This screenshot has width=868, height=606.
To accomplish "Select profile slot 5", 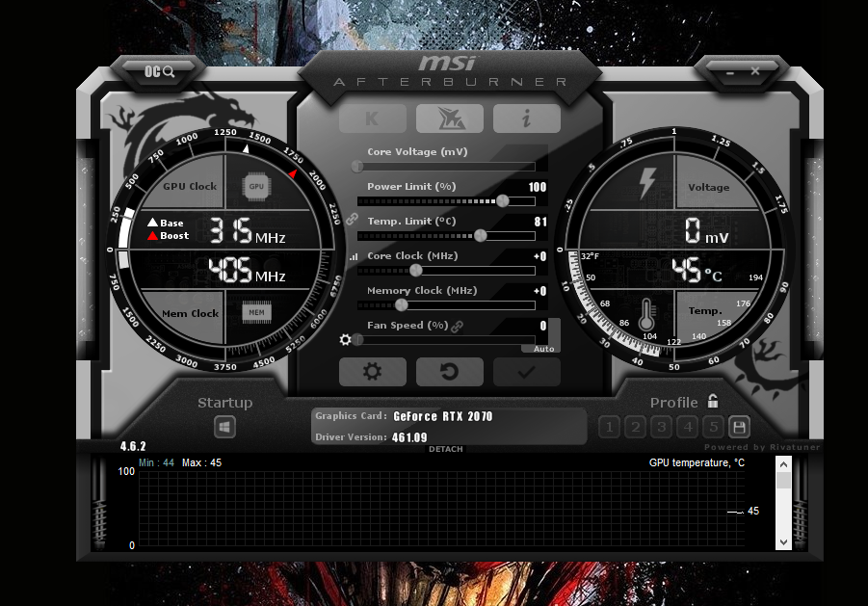I will (x=714, y=427).
